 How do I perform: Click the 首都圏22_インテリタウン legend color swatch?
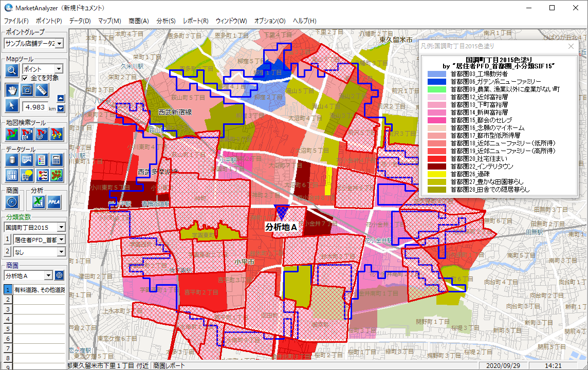coord(437,167)
